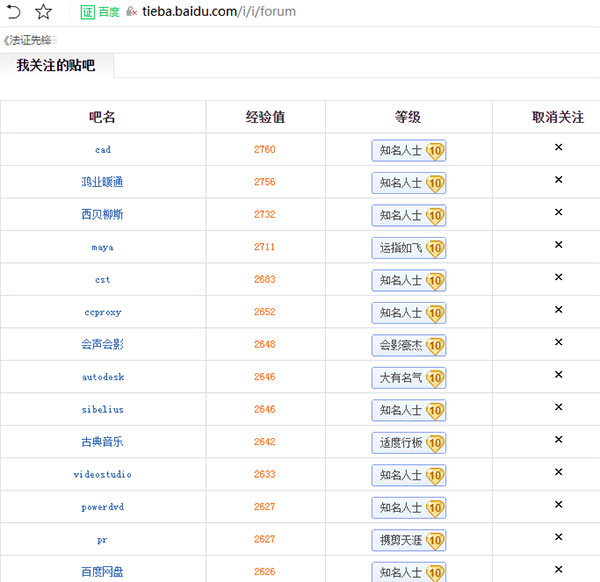Click the 知名人士 badge in videostudio row
This screenshot has width=600, height=582.
(x=409, y=475)
